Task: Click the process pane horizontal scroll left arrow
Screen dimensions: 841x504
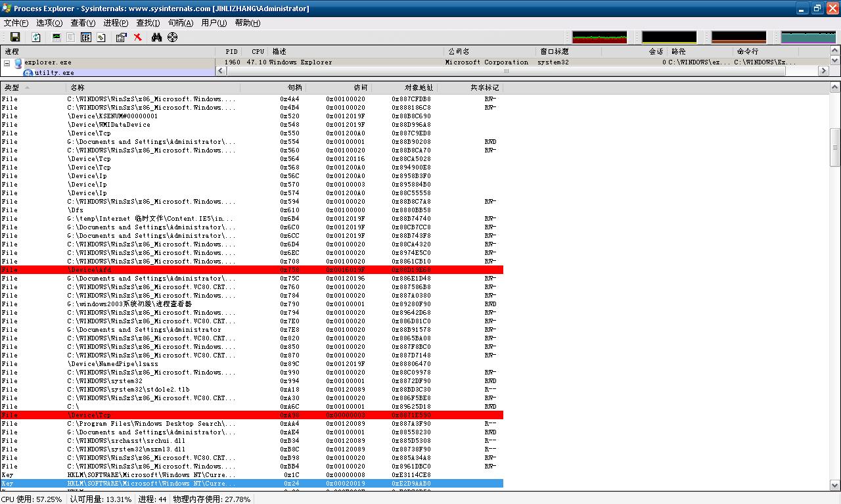Action: click(x=221, y=71)
